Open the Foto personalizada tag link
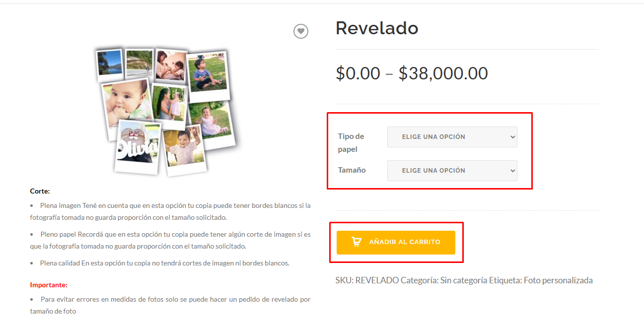The image size is (644, 323). (x=558, y=280)
